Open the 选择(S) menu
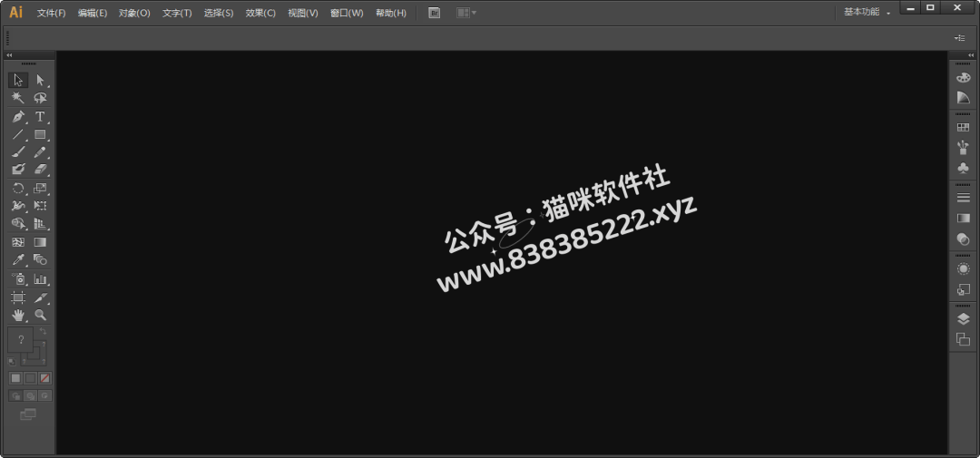This screenshot has height=458, width=980. click(x=219, y=13)
